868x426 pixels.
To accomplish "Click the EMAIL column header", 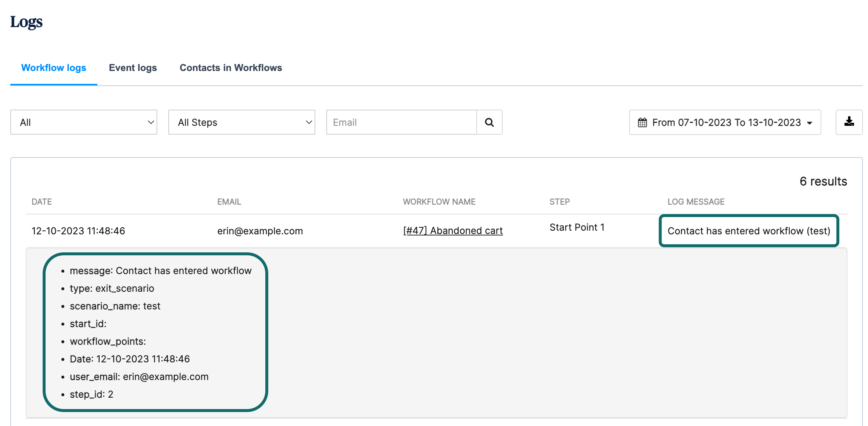I will click(x=229, y=202).
